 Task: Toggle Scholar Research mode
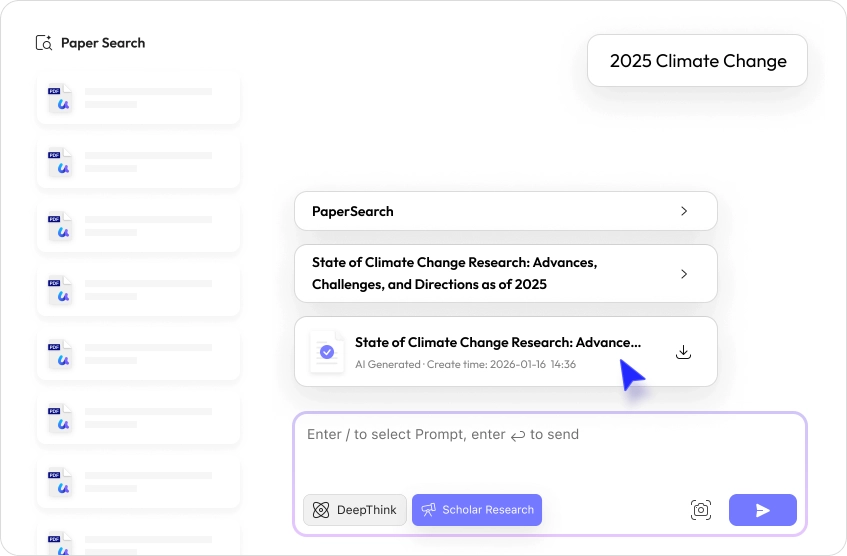click(477, 510)
